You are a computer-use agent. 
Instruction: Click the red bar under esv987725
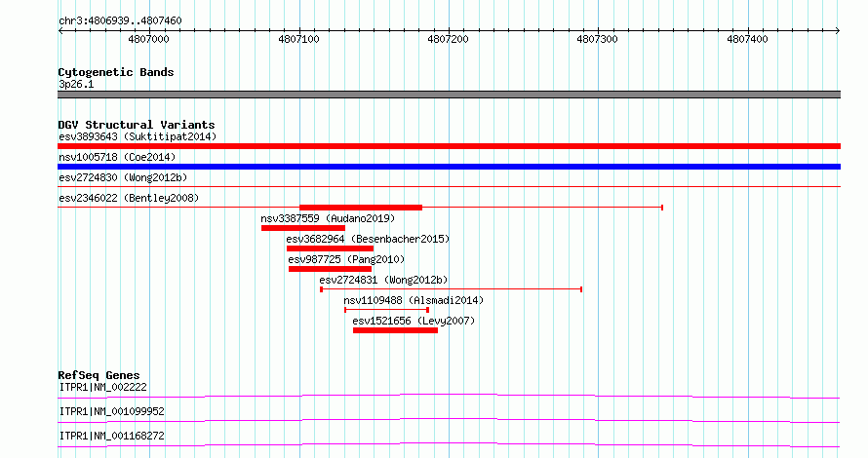330,269
